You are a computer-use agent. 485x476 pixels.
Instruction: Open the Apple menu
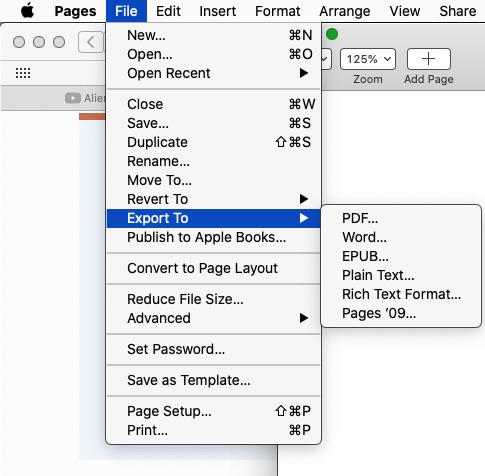pyautogui.click(x=27, y=11)
